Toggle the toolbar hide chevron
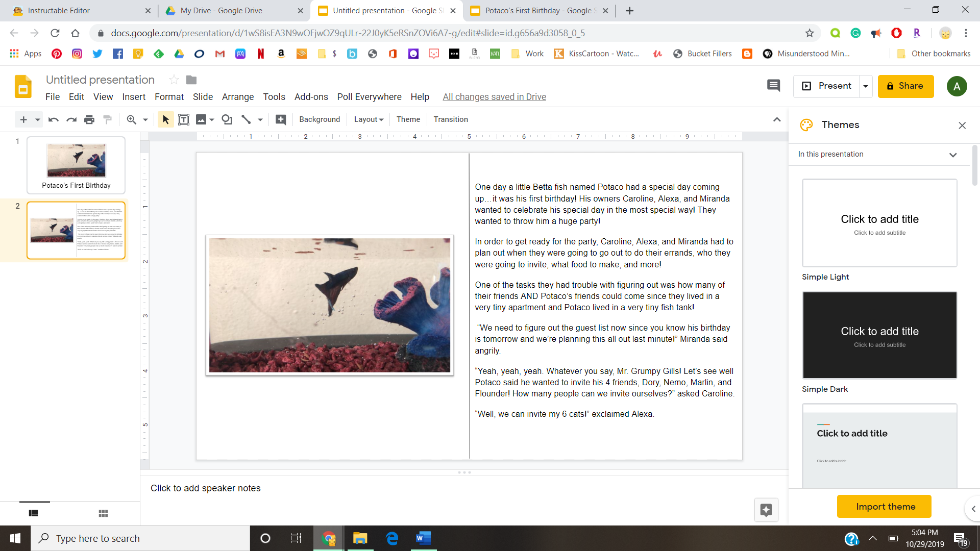 point(777,119)
